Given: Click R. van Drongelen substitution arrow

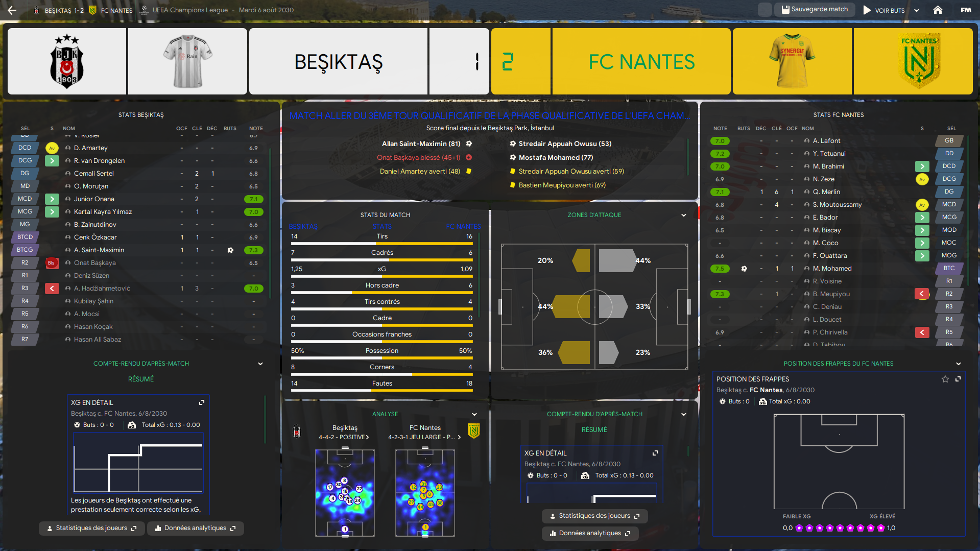Looking at the screenshot, I should (x=52, y=161).
